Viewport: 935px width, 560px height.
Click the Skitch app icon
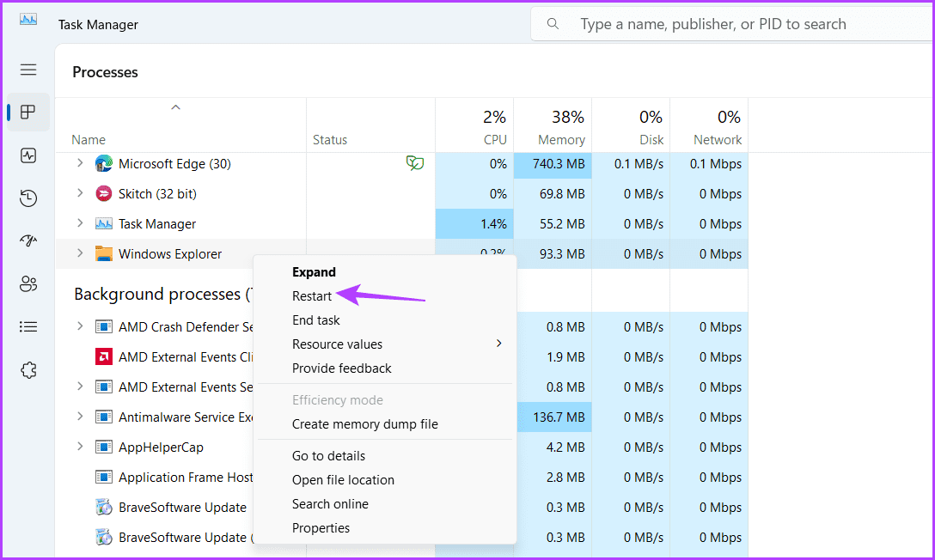[104, 193]
